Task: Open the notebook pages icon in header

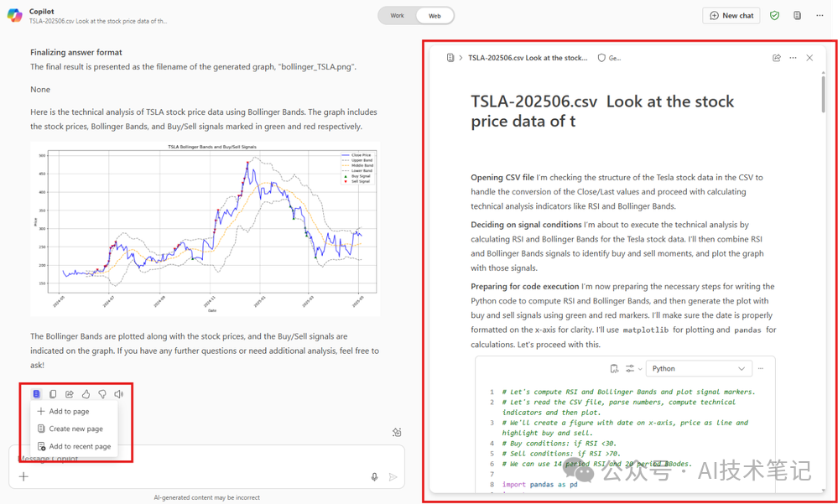Action: [798, 15]
